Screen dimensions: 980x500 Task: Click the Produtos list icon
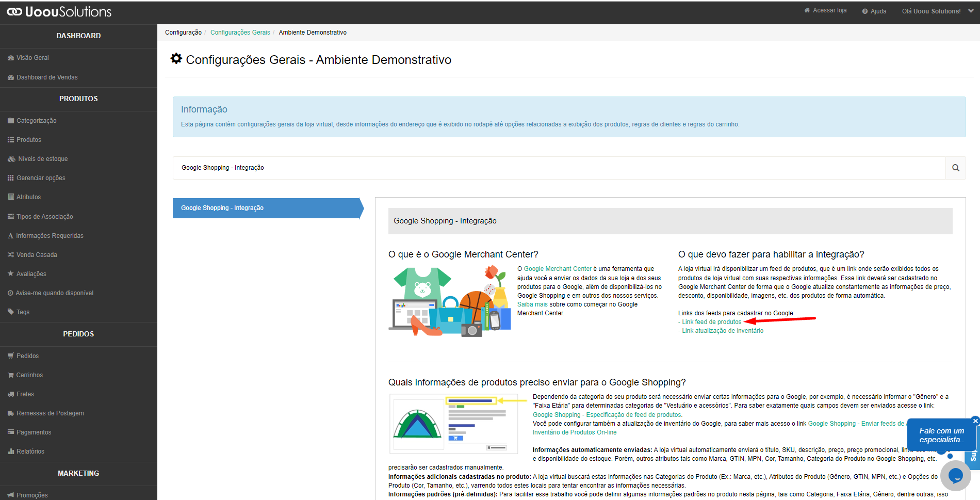pos(11,140)
